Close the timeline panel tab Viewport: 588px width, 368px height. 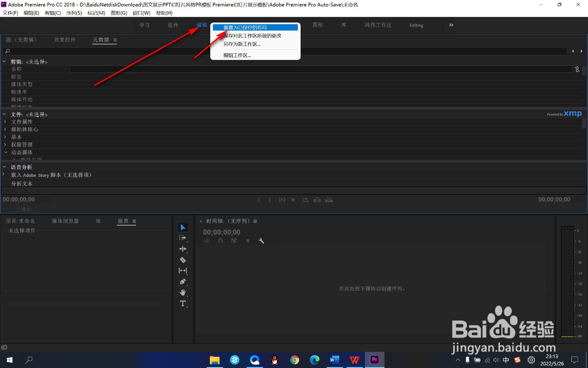[201, 221]
